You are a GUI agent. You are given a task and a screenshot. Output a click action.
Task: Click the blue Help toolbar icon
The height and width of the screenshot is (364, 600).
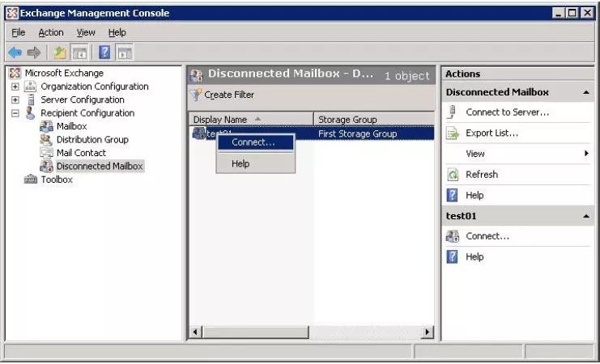[104, 53]
